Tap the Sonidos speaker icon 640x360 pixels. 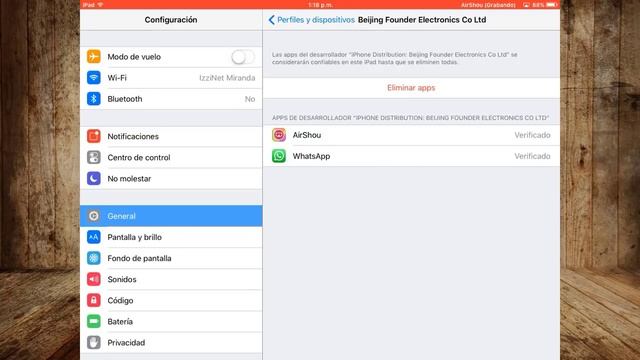click(x=93, y=279)
